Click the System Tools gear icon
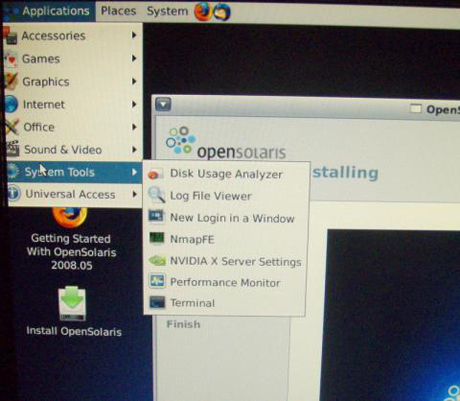Viewport: 460px width, 401px height. (13, 171)
